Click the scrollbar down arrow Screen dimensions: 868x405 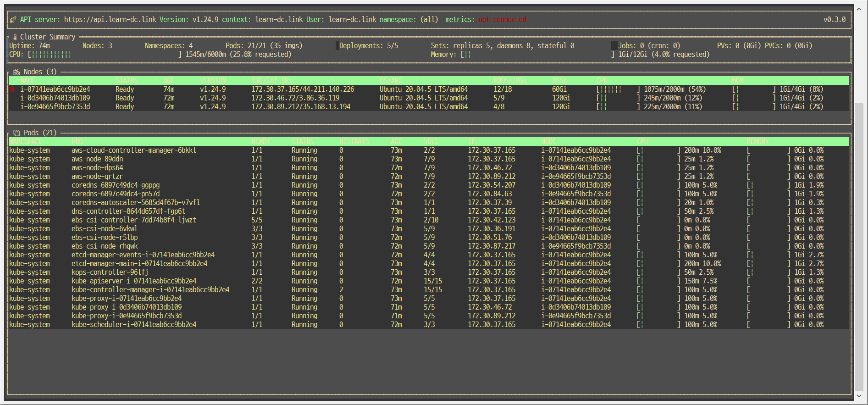pos(859,396)
